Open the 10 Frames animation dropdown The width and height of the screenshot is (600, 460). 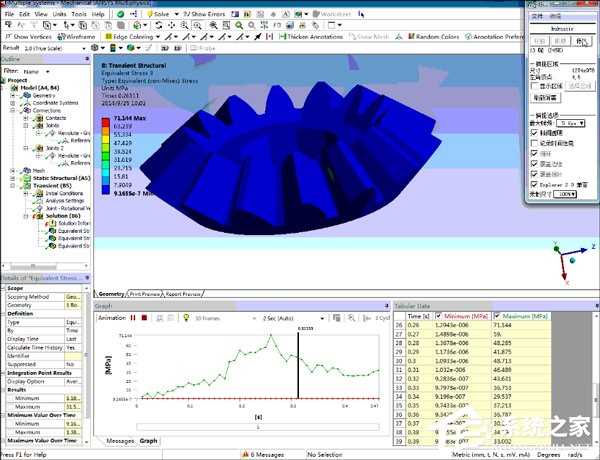click(x=215, y=317)
